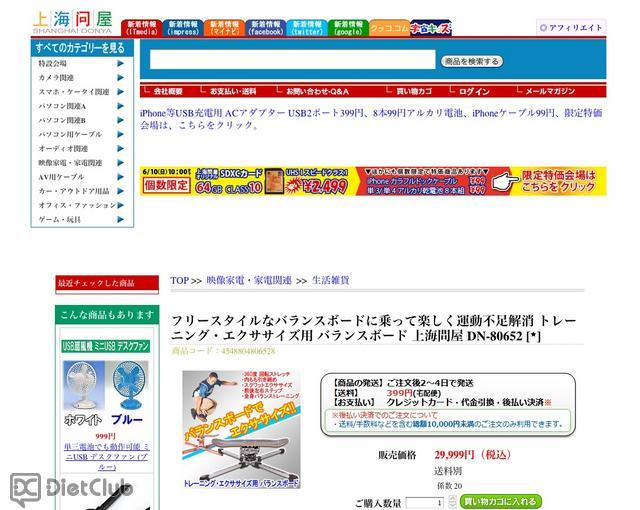Expand arrow next to カメラ関連

[x=120, y=78]
